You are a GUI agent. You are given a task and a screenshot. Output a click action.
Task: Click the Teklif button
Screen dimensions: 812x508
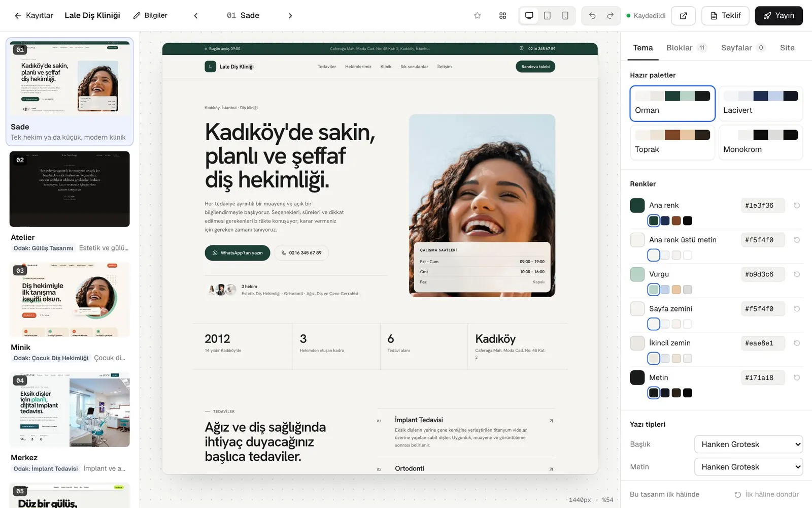[x=725, y=16]
